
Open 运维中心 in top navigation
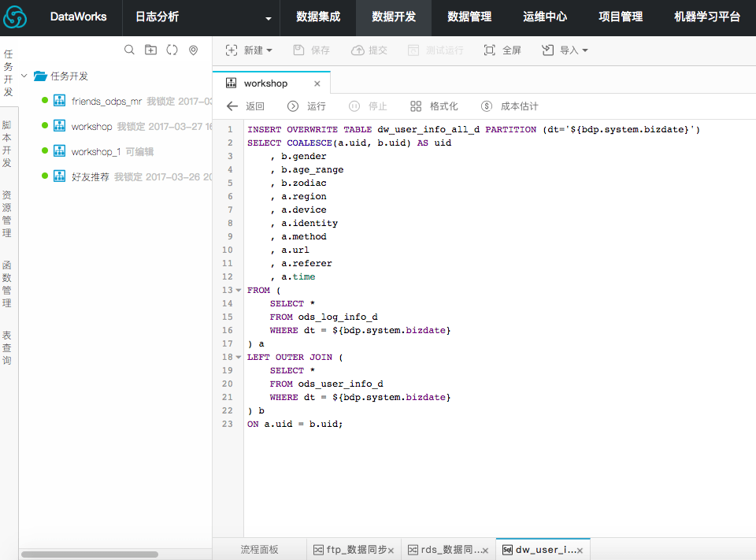coord(545,17)
